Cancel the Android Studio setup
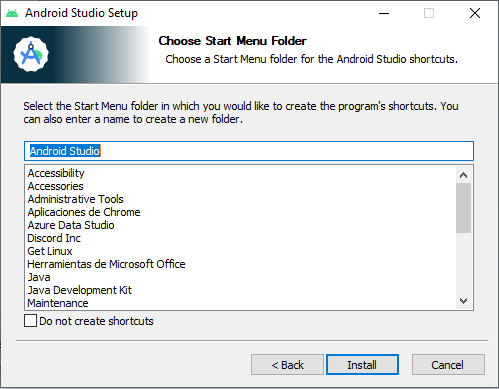 click(448, 365)
